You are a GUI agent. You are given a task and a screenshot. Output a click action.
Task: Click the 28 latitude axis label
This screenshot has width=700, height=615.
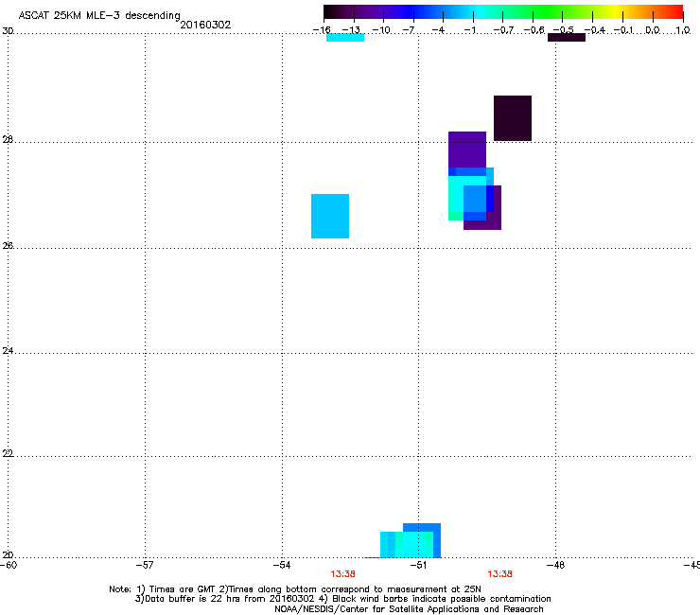point(8,140)
